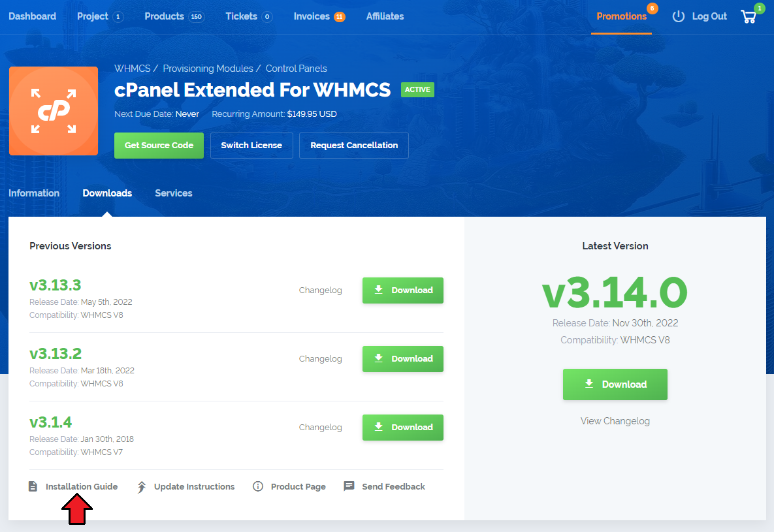The height and width of the screenshot is (532, 774).
Task: Click the Installation Guide document icon
Action: click(33, 486)
